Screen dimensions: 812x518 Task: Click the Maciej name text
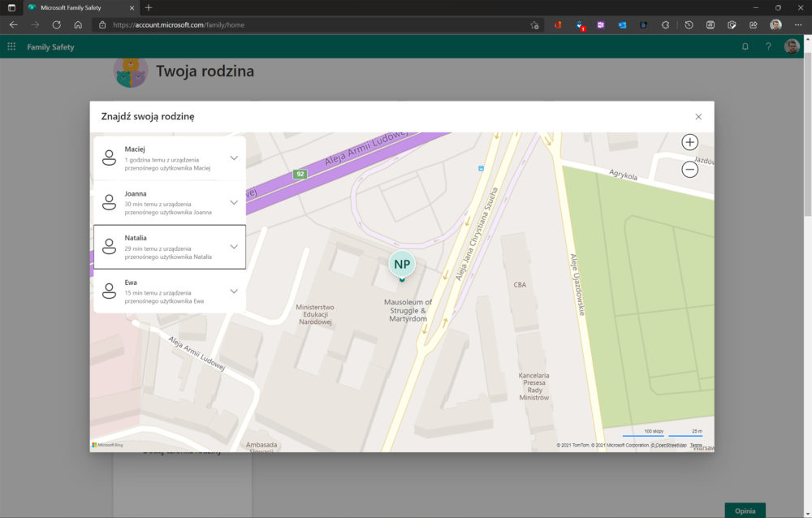pos(135,149)
